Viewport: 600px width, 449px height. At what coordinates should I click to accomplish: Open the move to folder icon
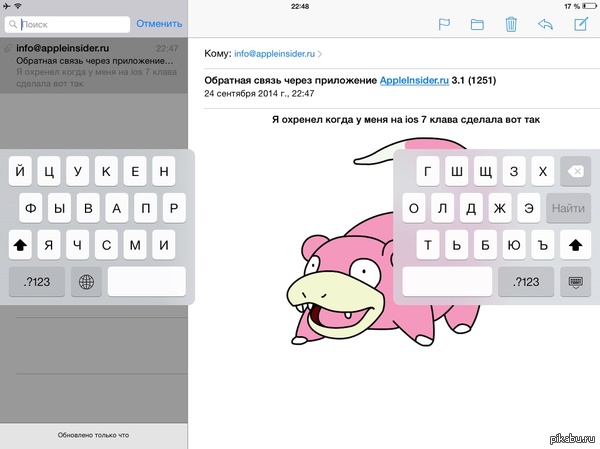[477, 24]
